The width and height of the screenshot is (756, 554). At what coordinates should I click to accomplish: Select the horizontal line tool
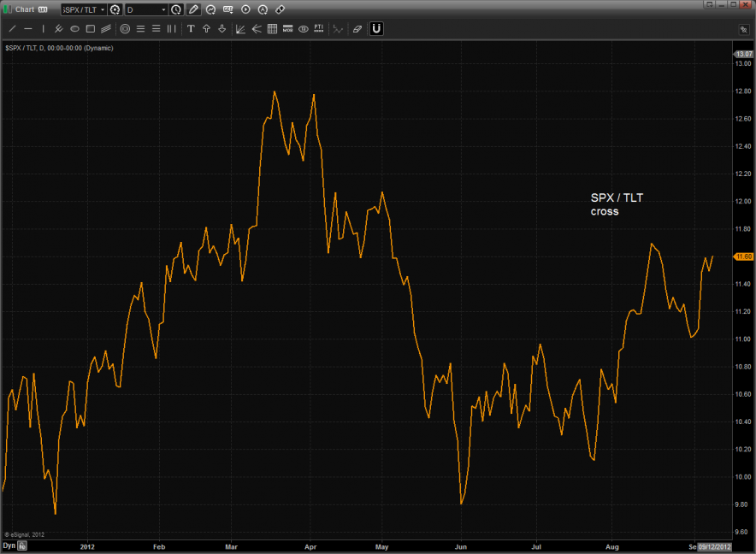(27, 29)
